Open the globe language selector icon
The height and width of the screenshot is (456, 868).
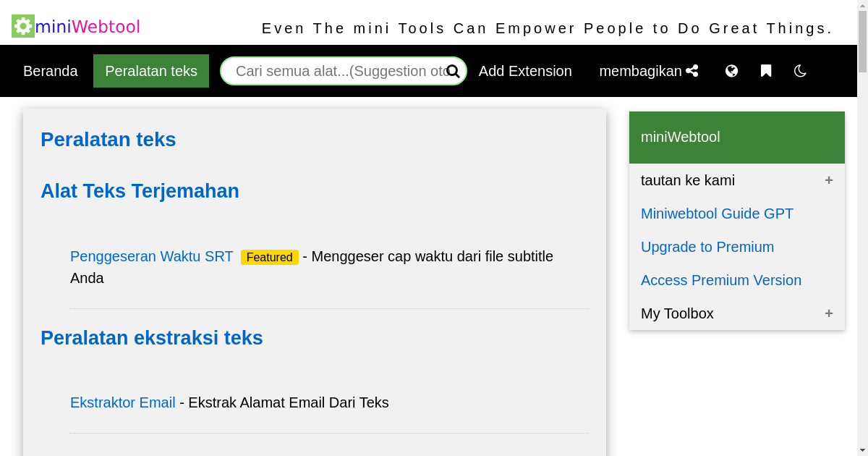click(x=731, y=71)
